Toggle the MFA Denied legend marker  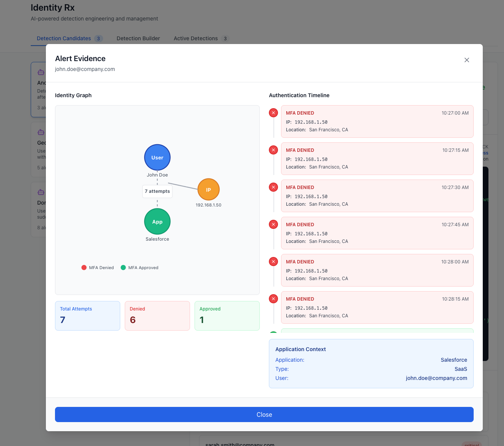(84, 267)
